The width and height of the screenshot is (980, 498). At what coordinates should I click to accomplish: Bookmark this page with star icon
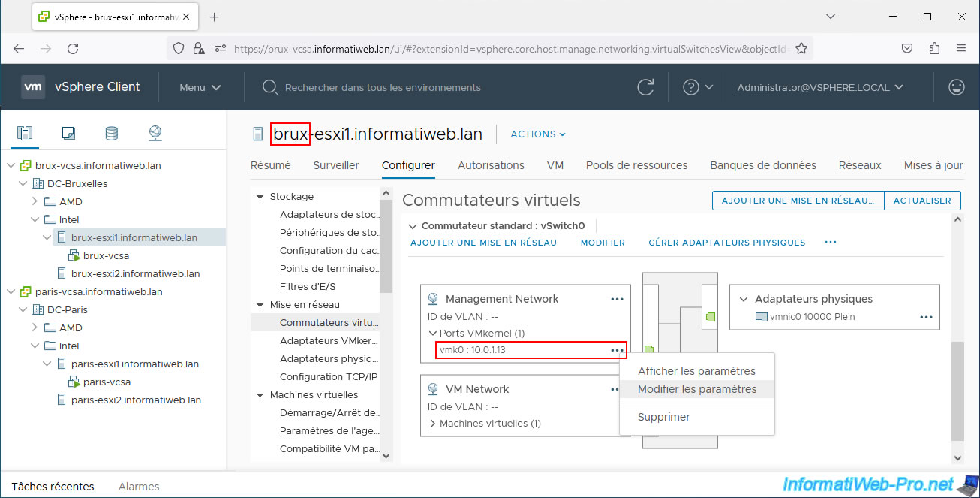click(801, 48)
